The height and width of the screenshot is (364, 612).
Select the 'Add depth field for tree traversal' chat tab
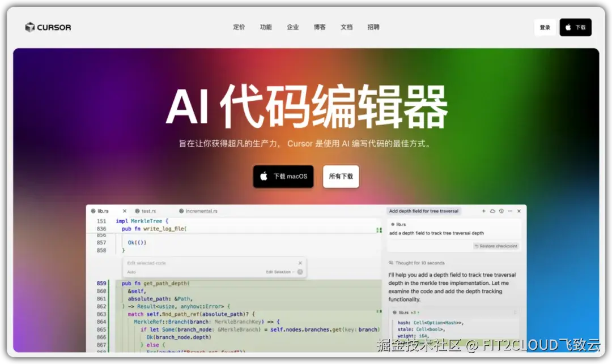pos(423,211)
